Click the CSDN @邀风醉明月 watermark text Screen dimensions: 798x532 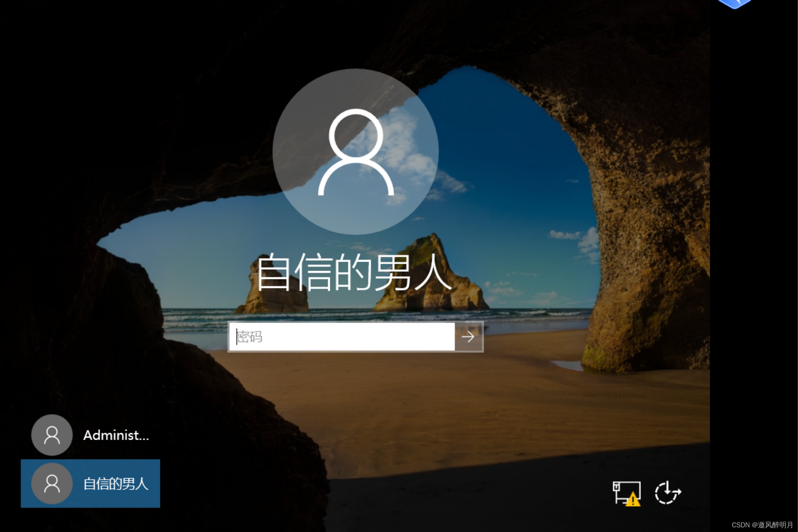click(x=762, y=525)
